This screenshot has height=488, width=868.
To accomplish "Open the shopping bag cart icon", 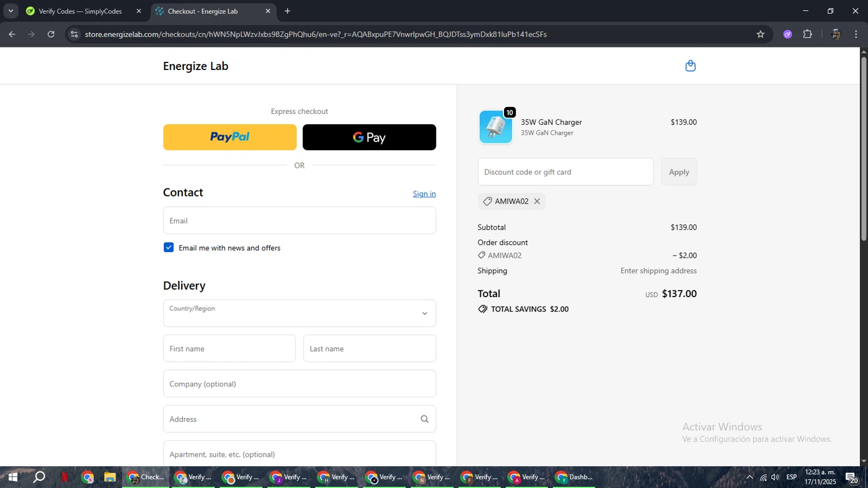I will (x=690, y=66).
